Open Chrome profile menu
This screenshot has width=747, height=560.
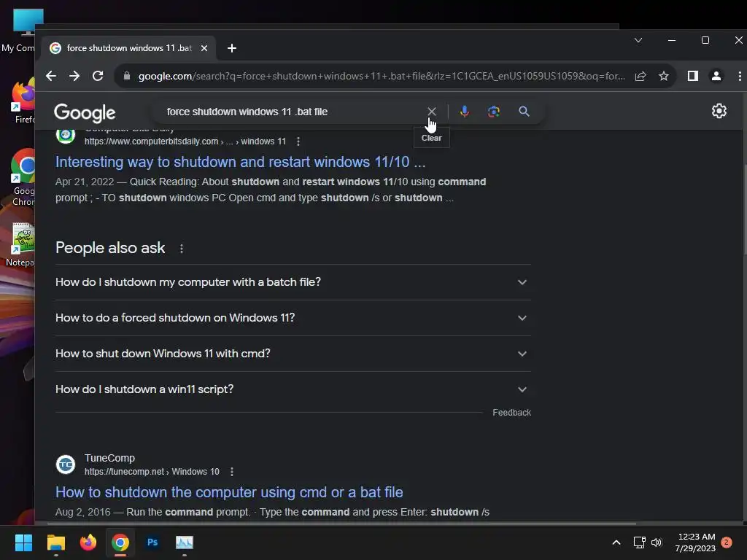(716, 76)
